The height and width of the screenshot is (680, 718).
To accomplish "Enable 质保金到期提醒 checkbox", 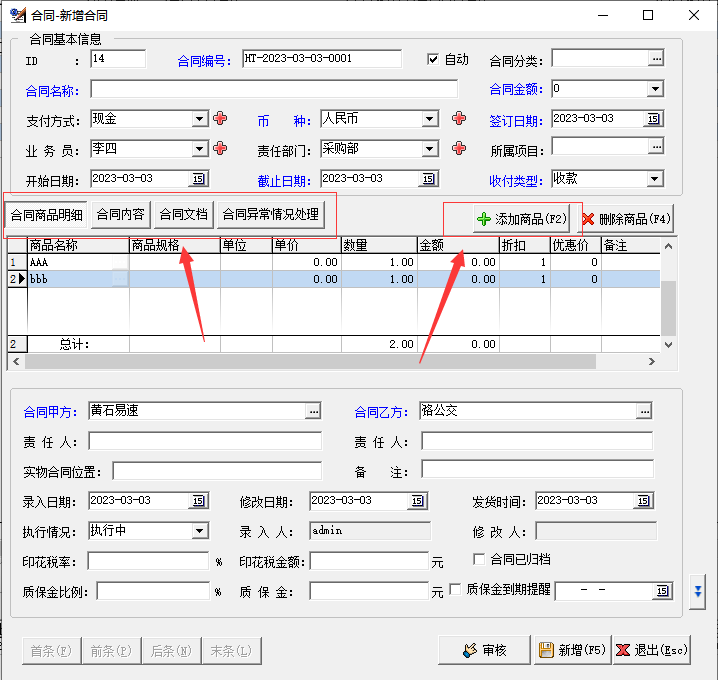I will tap(455, 589).
